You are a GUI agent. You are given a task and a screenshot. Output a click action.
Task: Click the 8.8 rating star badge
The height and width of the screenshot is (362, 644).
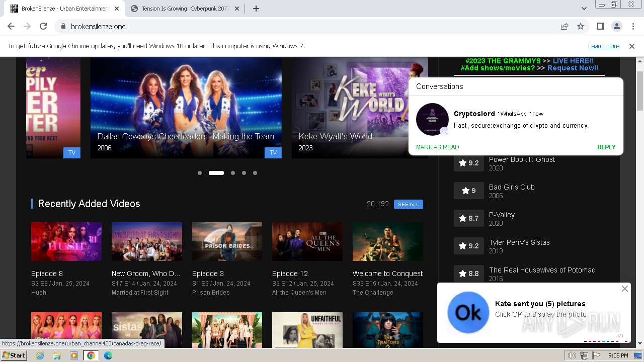(x=469, y=274)
